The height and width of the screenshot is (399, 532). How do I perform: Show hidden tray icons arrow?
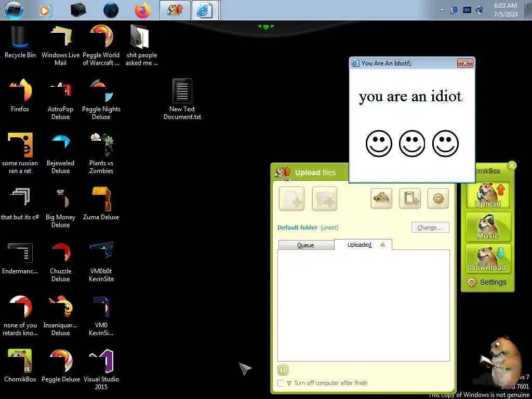point(442,10)
